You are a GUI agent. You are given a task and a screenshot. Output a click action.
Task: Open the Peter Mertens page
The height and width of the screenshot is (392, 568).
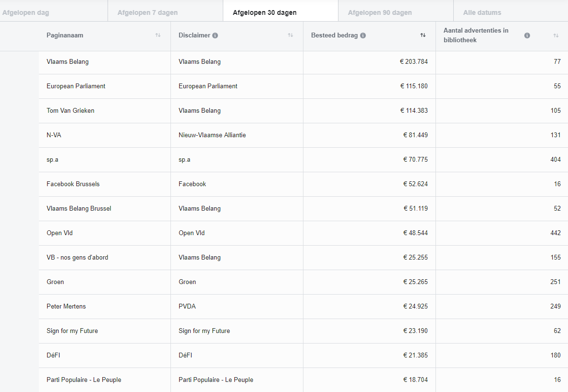pos(66,306)
